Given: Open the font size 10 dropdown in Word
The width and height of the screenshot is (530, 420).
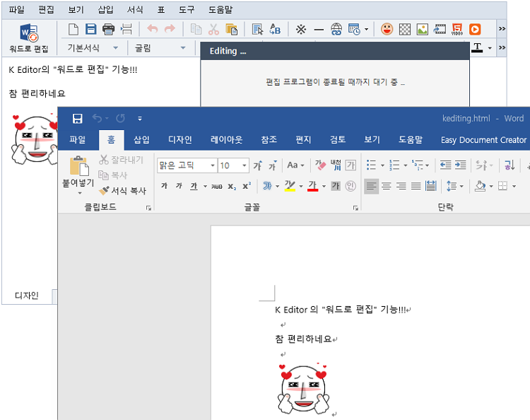Looking at the screenshot, I should (244, 165).
